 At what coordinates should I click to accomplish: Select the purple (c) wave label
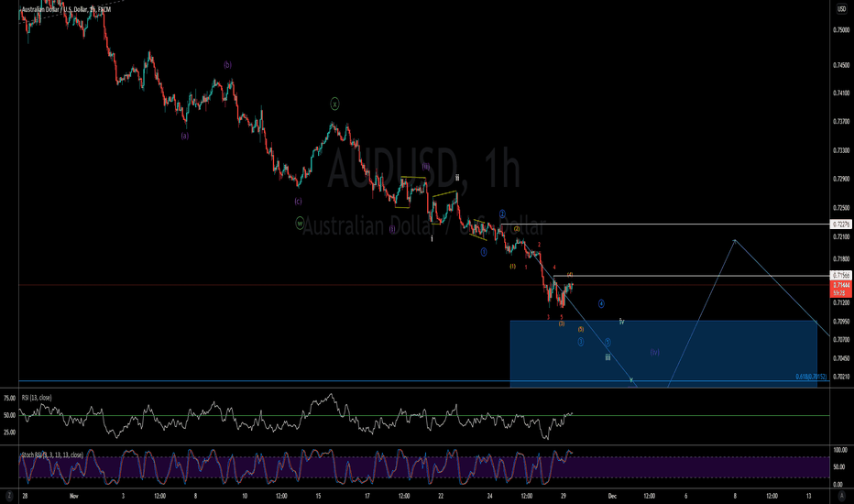[298, 201]
